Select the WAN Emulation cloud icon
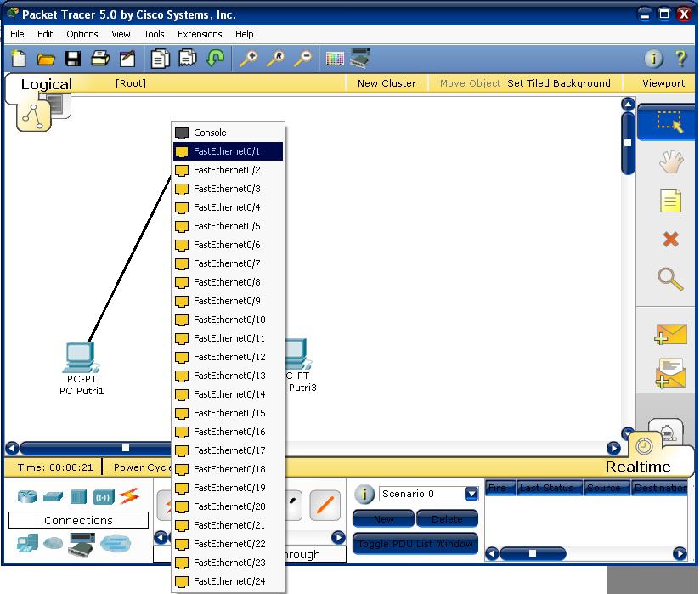 coord(54,543)
